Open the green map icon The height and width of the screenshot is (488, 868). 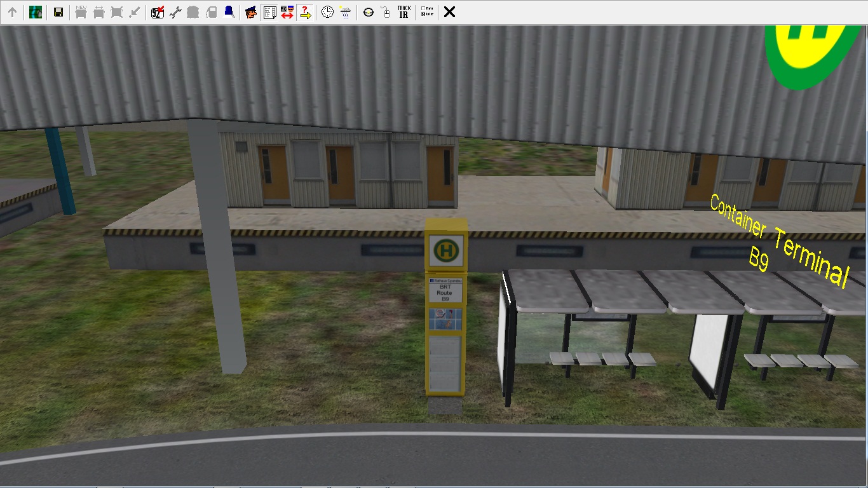click(x=36, y=12)
